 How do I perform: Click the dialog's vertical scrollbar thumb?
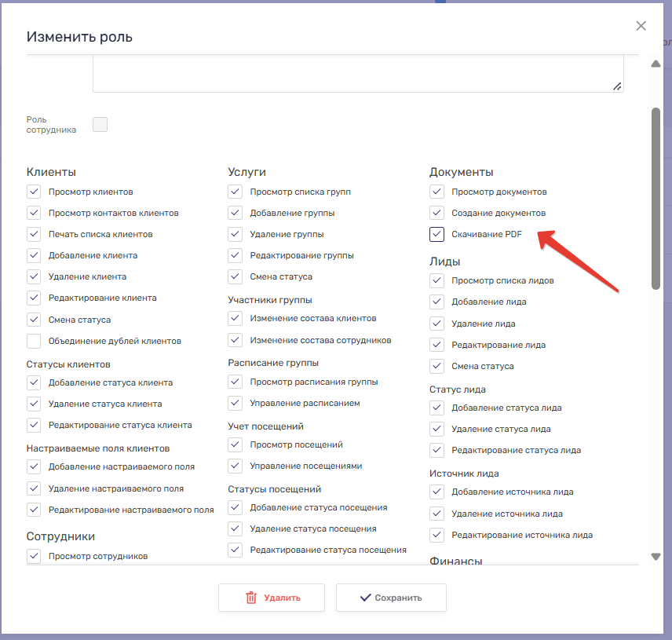(656, 199)
